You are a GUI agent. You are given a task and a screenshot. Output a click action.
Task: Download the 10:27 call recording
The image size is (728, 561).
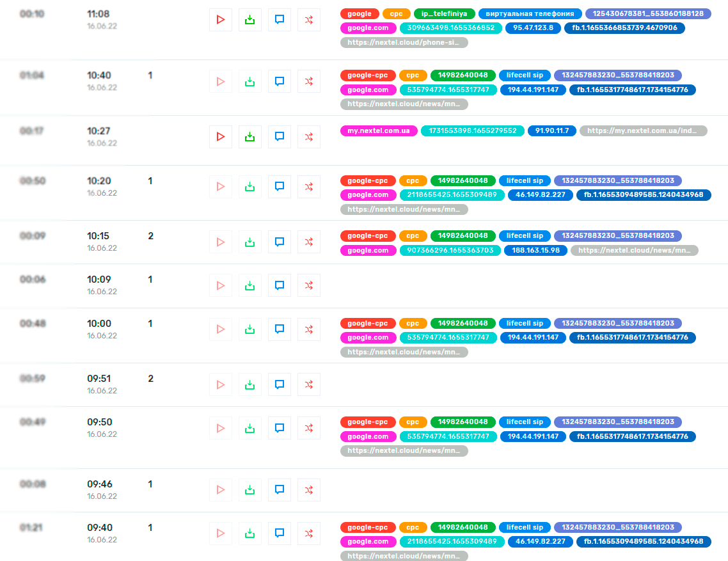(249, 136)
